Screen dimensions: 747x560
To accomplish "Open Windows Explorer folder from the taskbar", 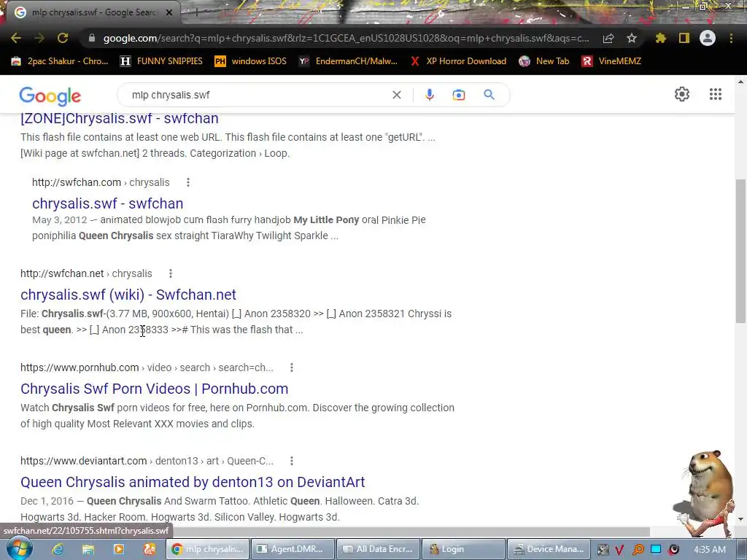I will [x=88, y=549].
